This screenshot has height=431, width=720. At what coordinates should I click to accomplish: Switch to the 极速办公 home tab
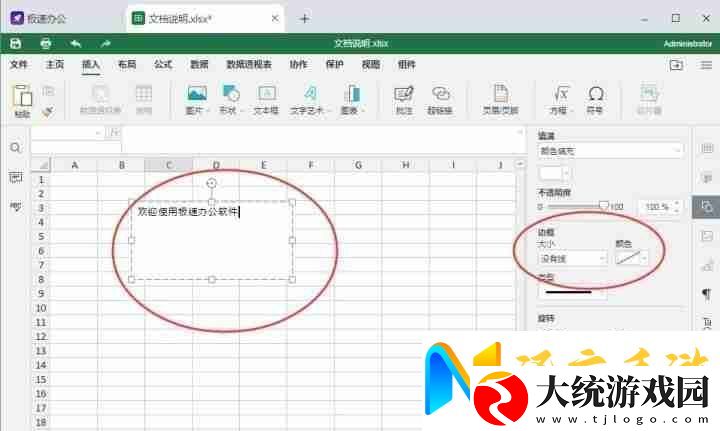point(39,19)
